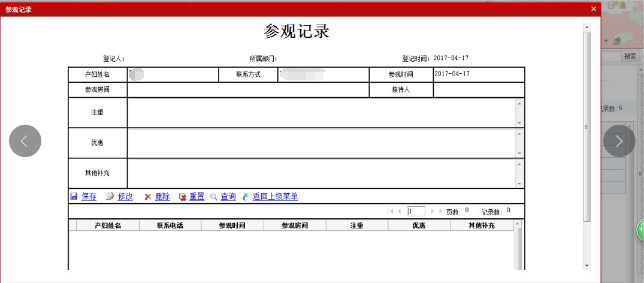Click the 所属部门 label text
This screenshot has width=644, height=283.
(x=263, y=58)
